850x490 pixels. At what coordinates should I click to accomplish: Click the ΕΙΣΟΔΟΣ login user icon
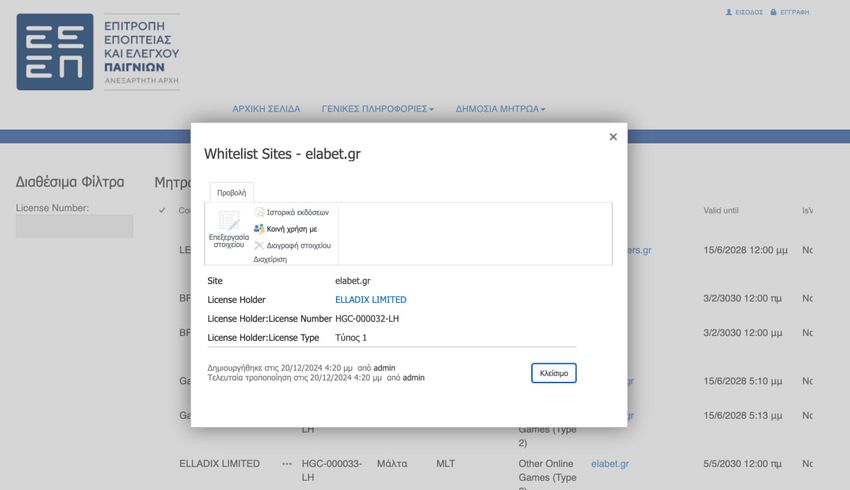point(729,12)
